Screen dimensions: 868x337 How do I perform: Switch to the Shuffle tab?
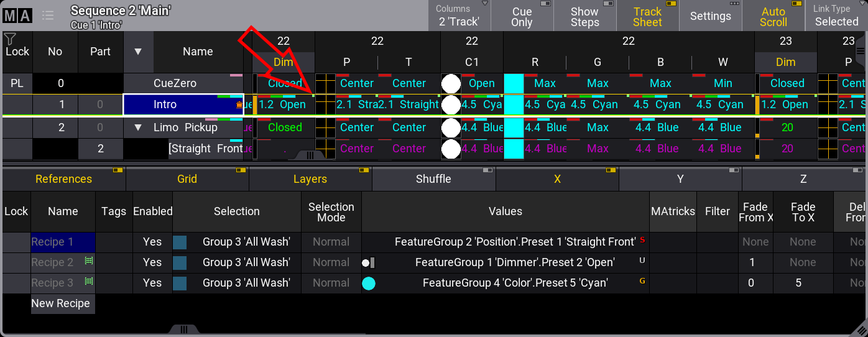tap(433, 179)
